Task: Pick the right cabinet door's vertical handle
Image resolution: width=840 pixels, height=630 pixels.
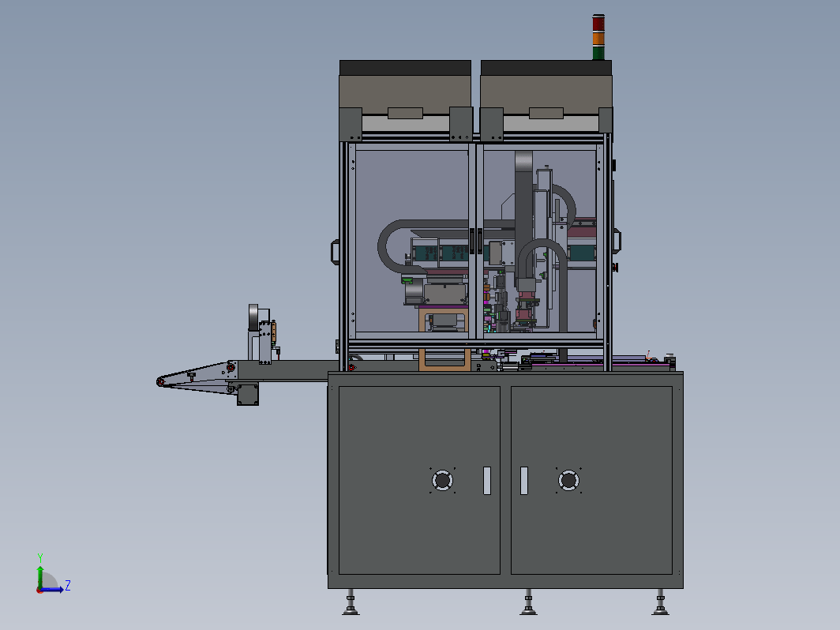Action: click(x=524, y=481)
